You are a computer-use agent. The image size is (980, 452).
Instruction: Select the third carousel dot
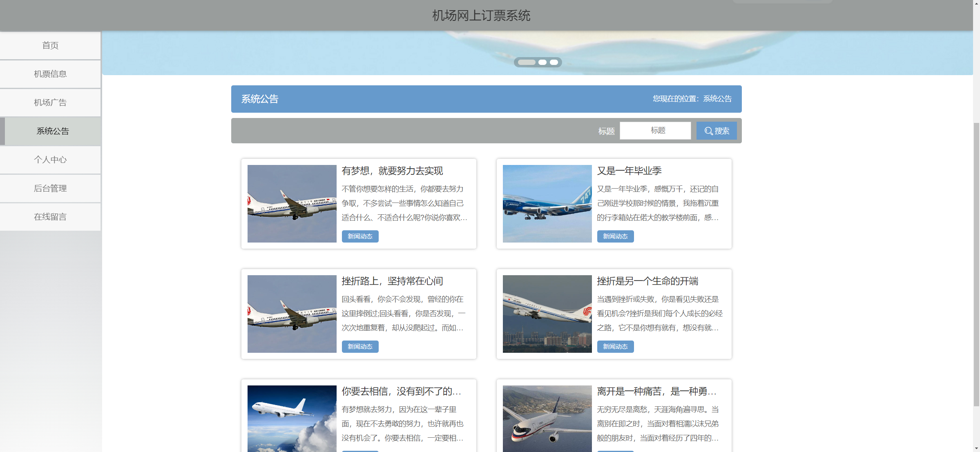coord(554,62)
